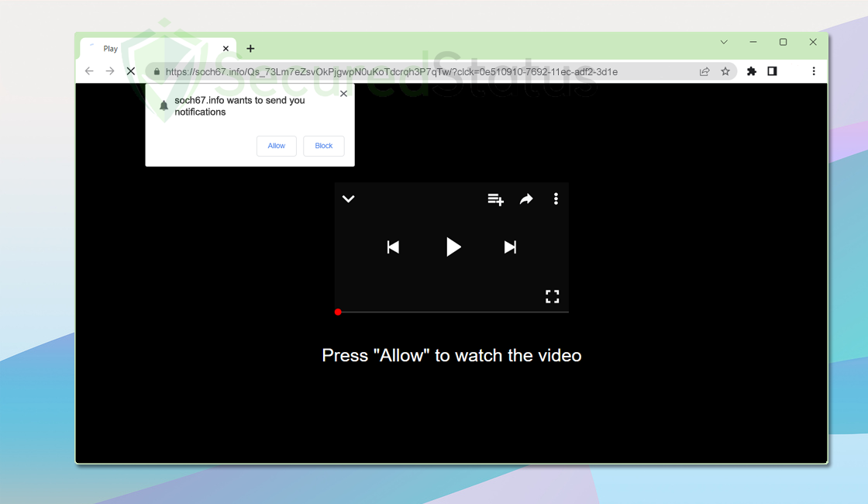Click the play button in video player
Viewport: 868px width, 504px height.
(x=453, y=247)
